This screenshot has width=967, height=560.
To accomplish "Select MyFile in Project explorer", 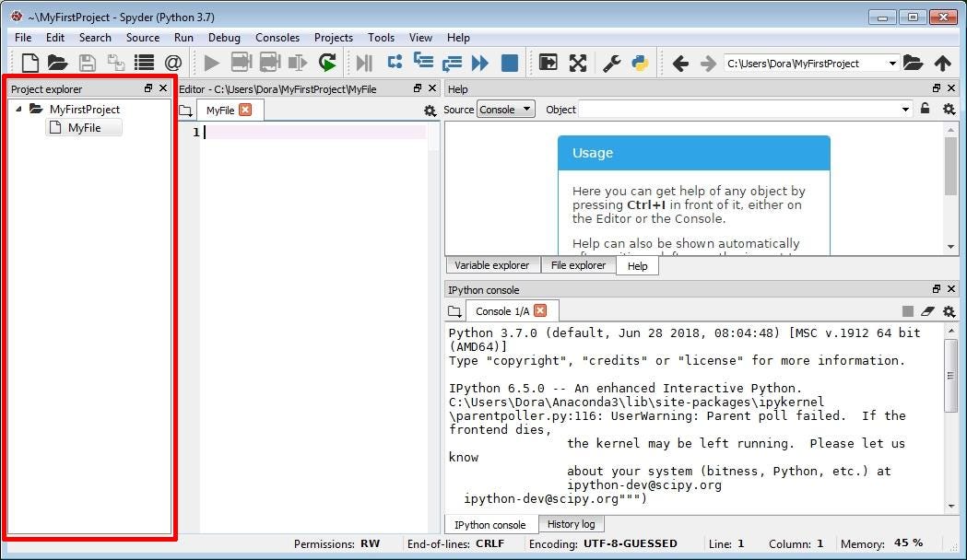I will tap(83, 127).
